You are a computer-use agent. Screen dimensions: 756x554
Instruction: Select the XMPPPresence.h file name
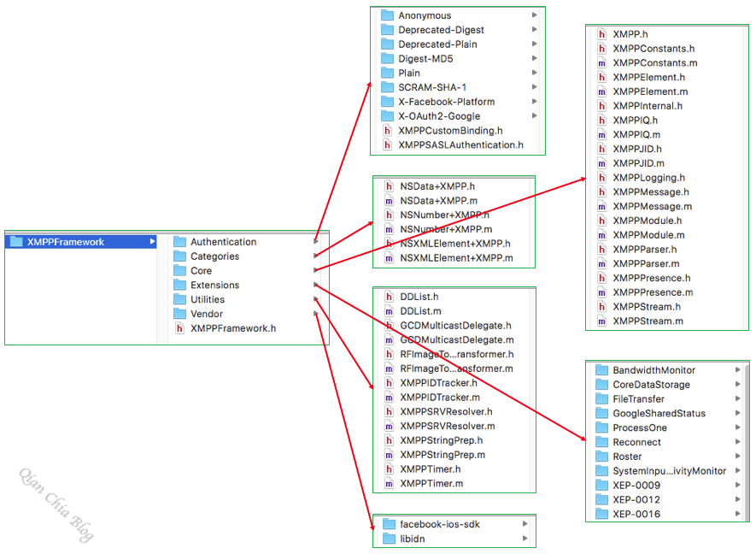(x=652, y=278)
